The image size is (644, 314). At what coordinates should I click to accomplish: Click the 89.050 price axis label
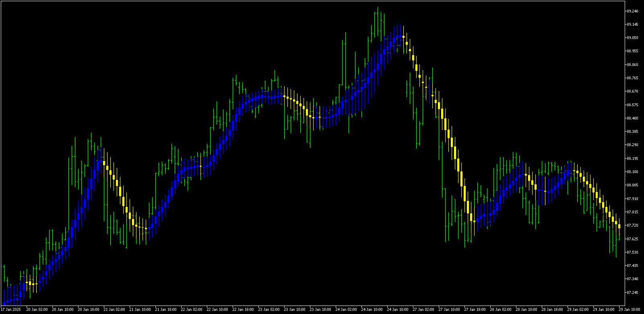[x=632, y=38]
